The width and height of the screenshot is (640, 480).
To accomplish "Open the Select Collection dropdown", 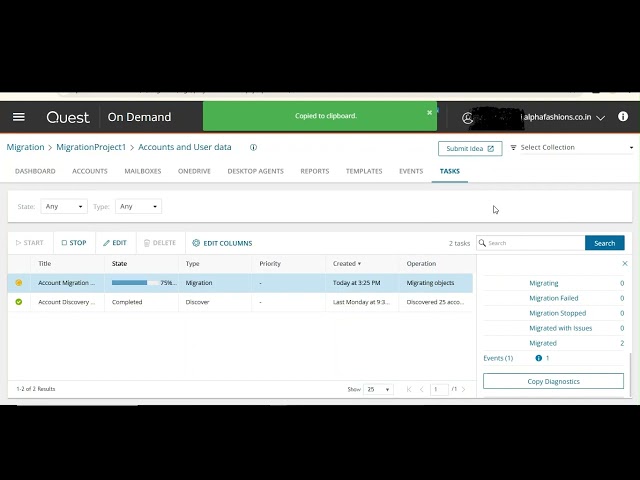I will pyautogui.click(x=571, y=147).
